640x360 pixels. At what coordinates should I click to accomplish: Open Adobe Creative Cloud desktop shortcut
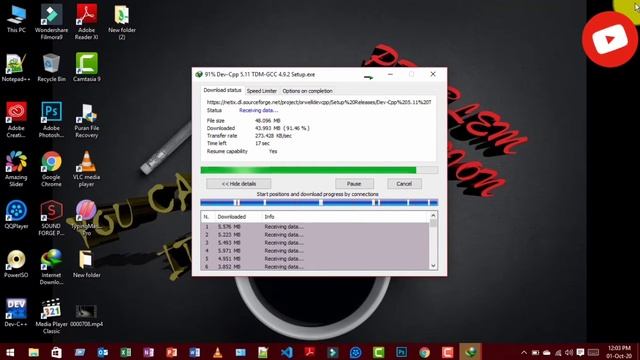pos(16,120)
